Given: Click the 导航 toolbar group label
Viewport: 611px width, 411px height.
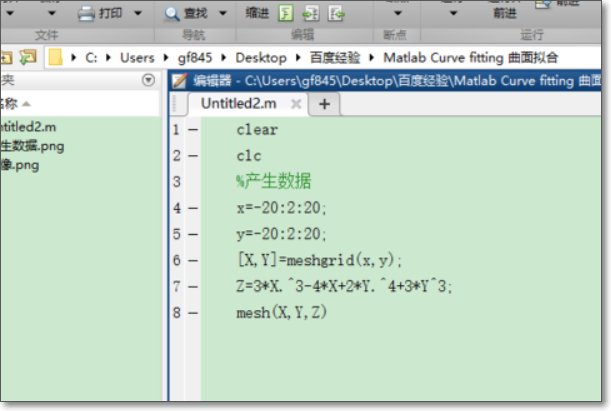Looking at the screenshot, I should tap(194, 35).
